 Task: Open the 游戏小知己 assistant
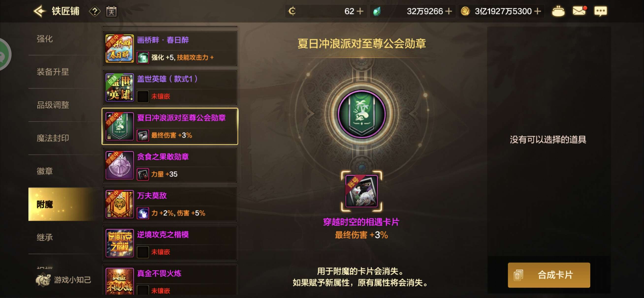tap(64, 280)
